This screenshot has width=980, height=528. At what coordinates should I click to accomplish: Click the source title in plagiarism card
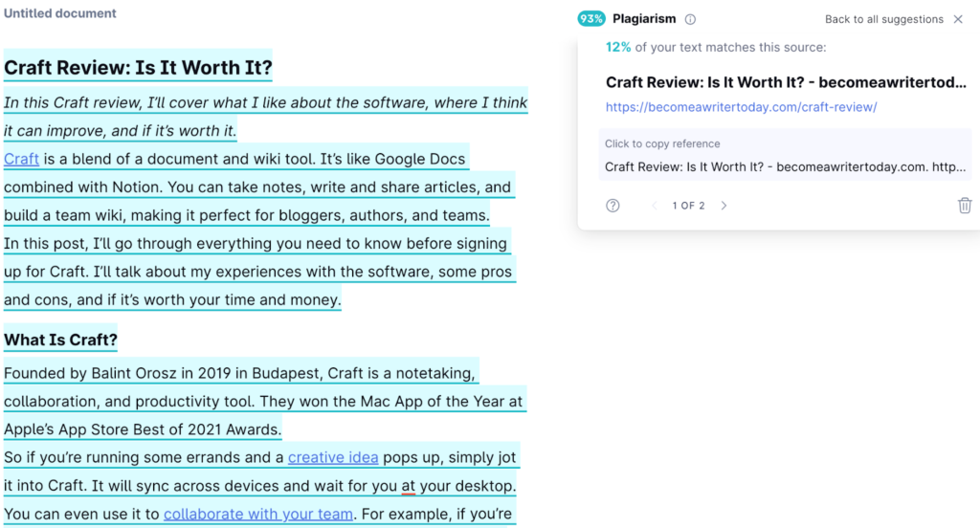point(785,82)
